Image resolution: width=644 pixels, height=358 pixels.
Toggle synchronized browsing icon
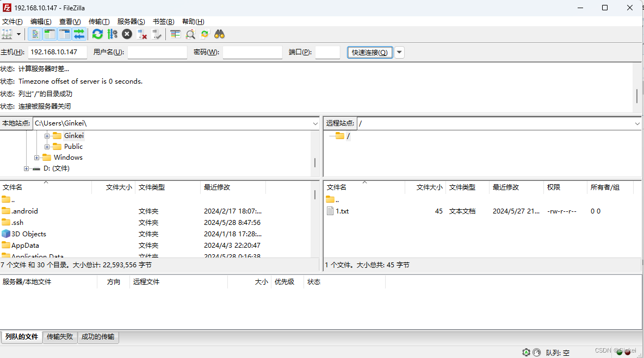pyautogui.click(x=205, y=34)
